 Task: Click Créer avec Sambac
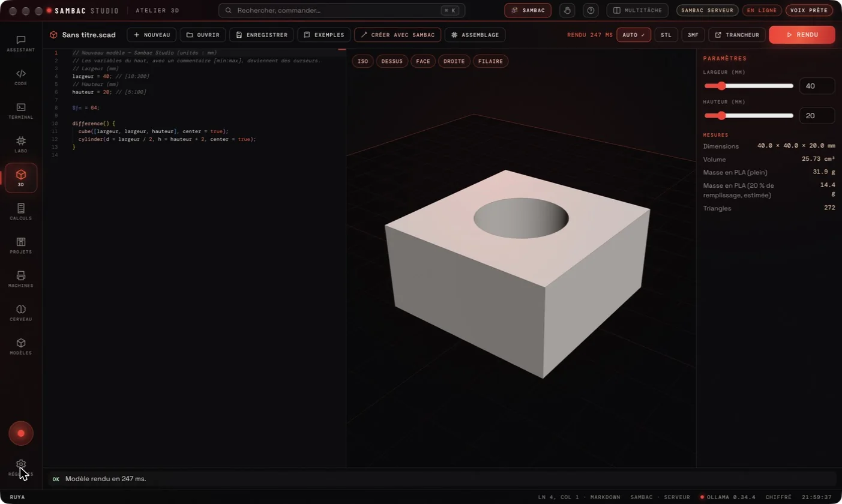[397, 35]
